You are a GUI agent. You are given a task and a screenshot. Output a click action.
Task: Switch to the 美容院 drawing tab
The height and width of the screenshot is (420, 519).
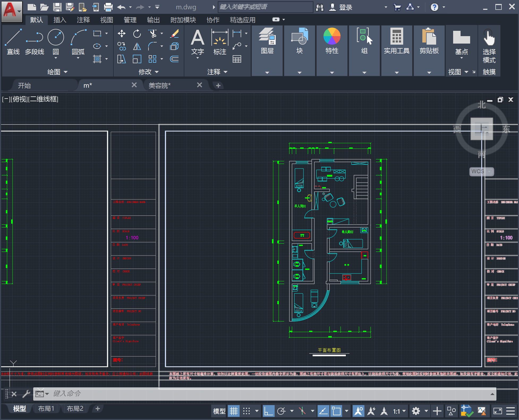160,85
